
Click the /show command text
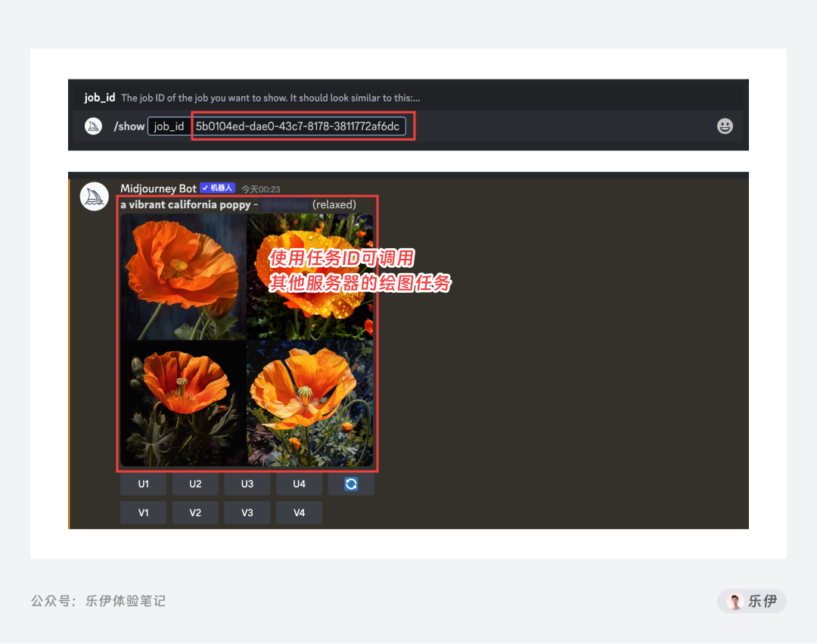(129, 126)
